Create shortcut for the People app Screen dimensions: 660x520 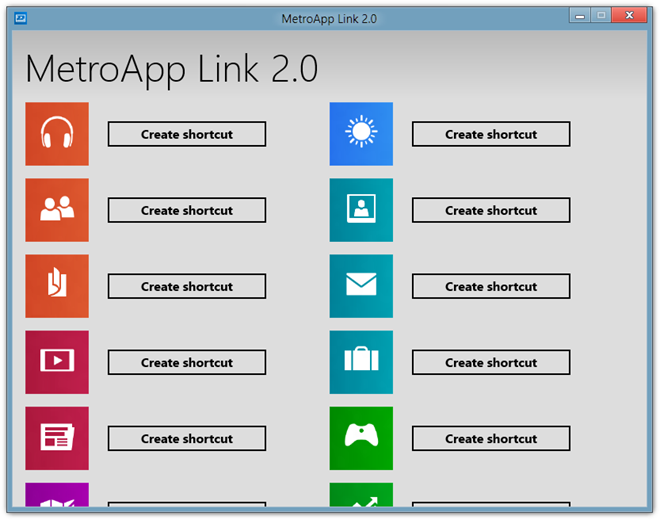pos(187,210)
